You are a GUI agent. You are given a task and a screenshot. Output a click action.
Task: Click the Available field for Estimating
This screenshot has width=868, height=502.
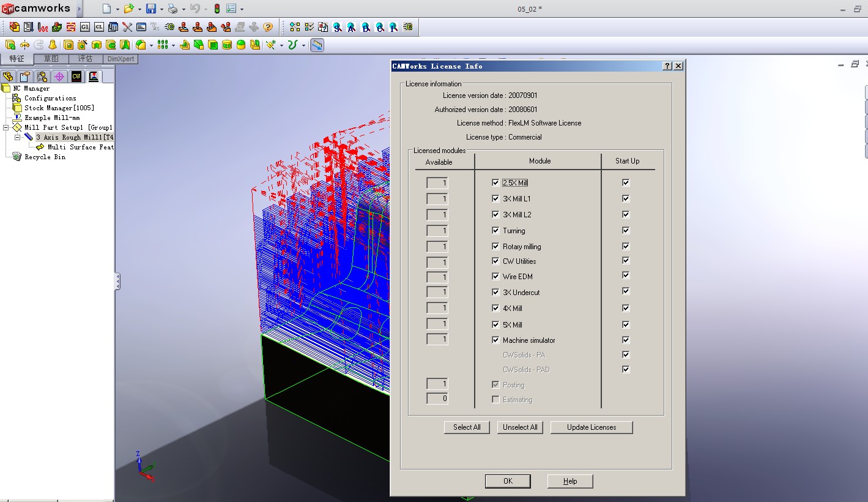(x=437, y=399)
